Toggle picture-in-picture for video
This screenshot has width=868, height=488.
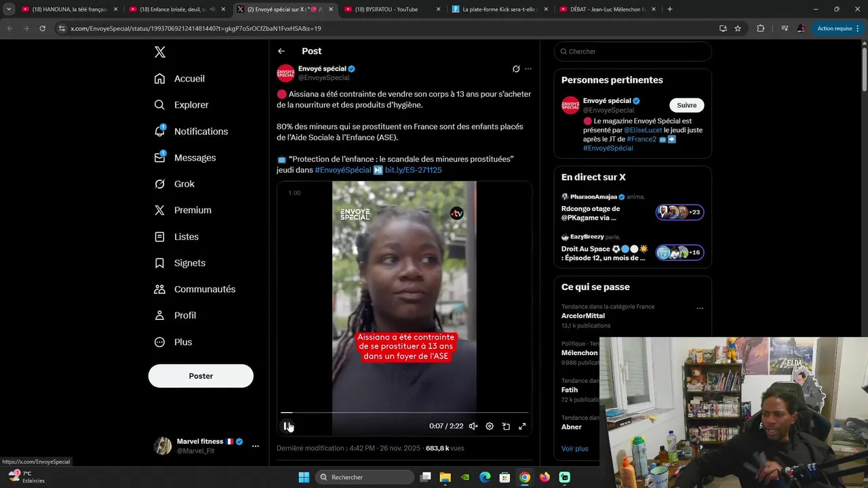coord(506,426)
